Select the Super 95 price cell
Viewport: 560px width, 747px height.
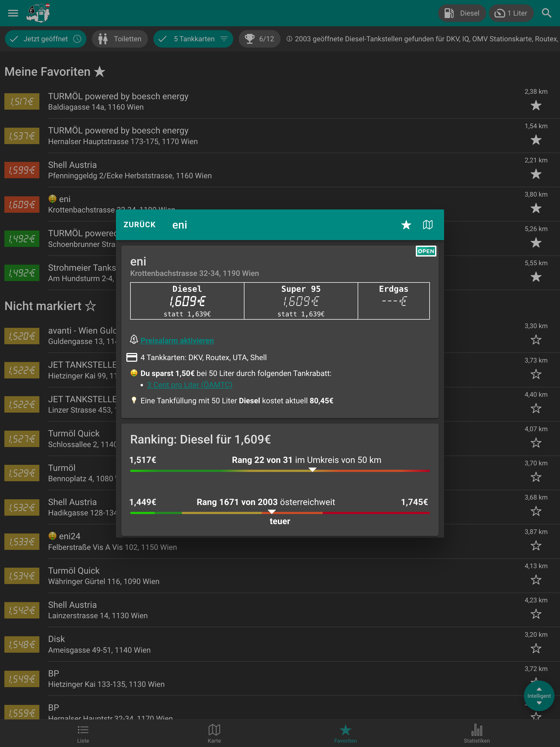click(301, 300)
